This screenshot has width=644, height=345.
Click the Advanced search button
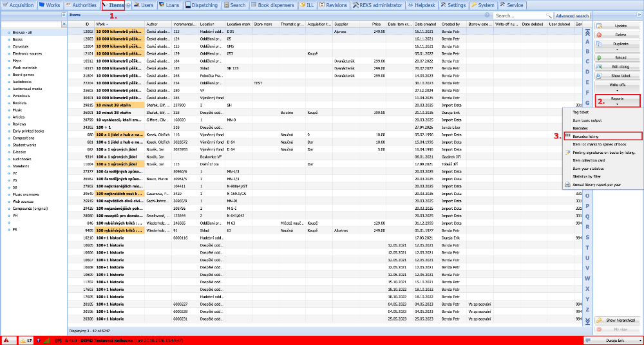(572, 15)
